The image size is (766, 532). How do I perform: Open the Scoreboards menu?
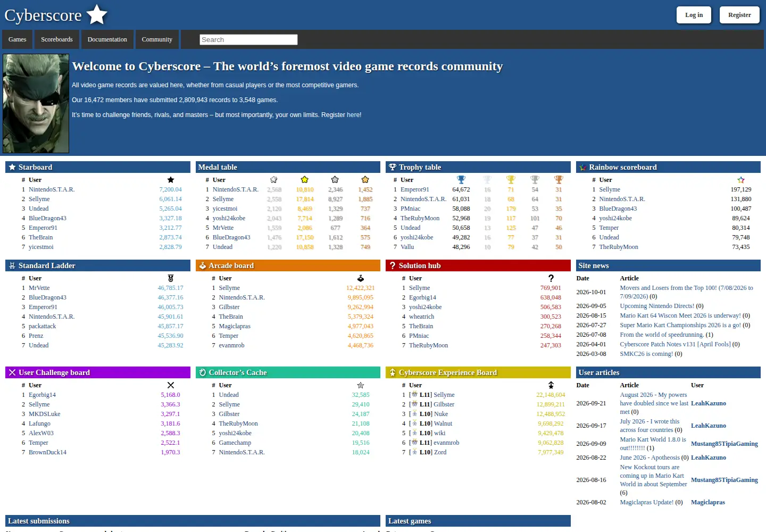(57, 39)
